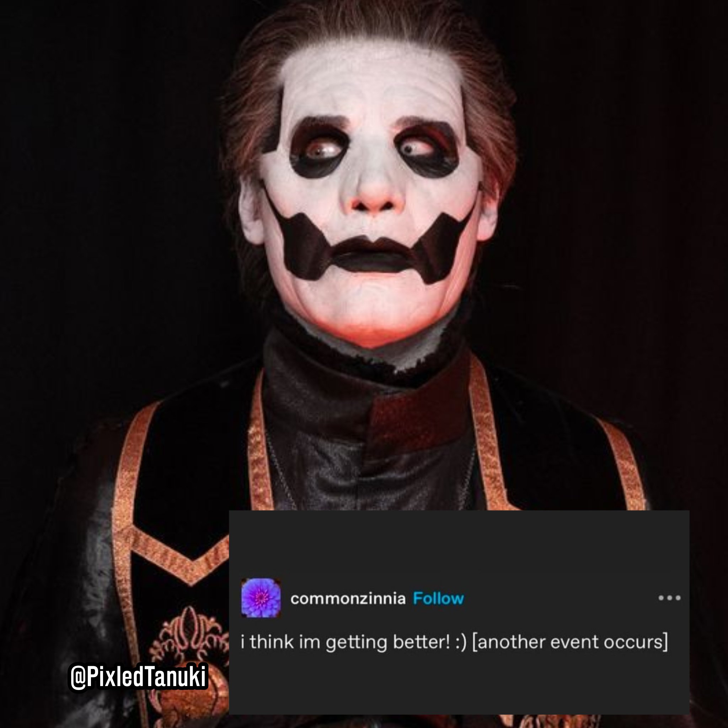Click the @PixledTanuki watermark text

click(x=138, y=676)
